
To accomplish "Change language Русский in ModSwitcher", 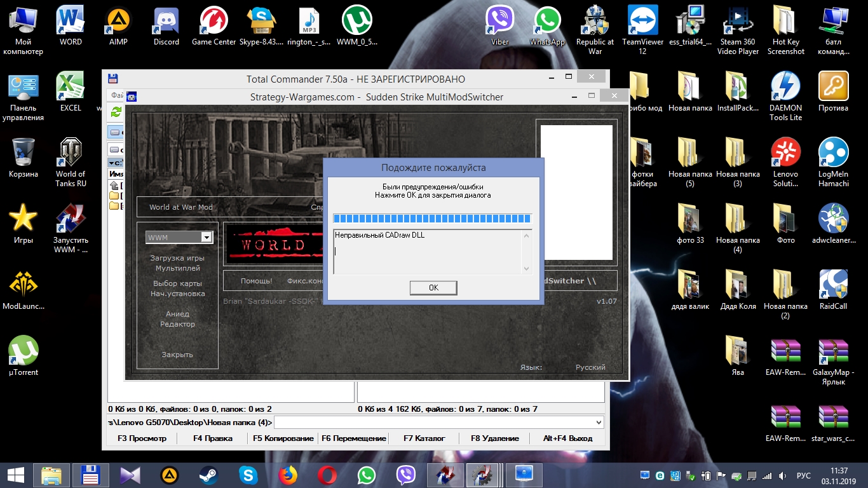I will (590, 367).
